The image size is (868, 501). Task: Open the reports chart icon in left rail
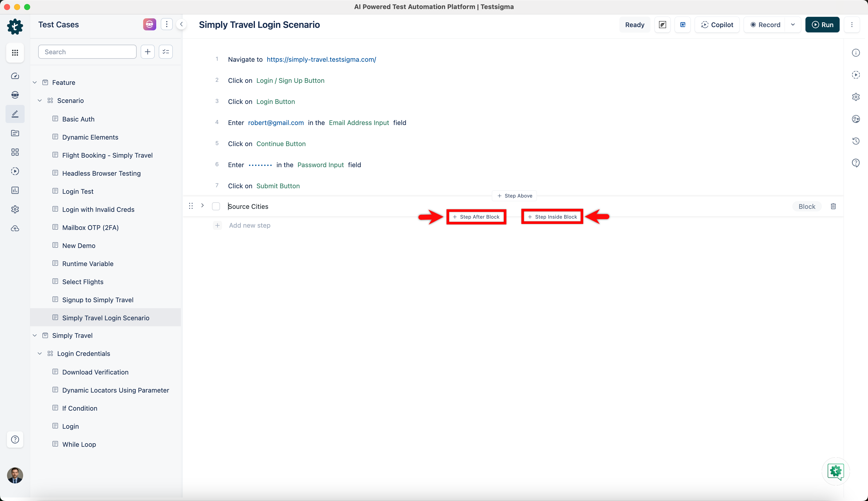15,190
